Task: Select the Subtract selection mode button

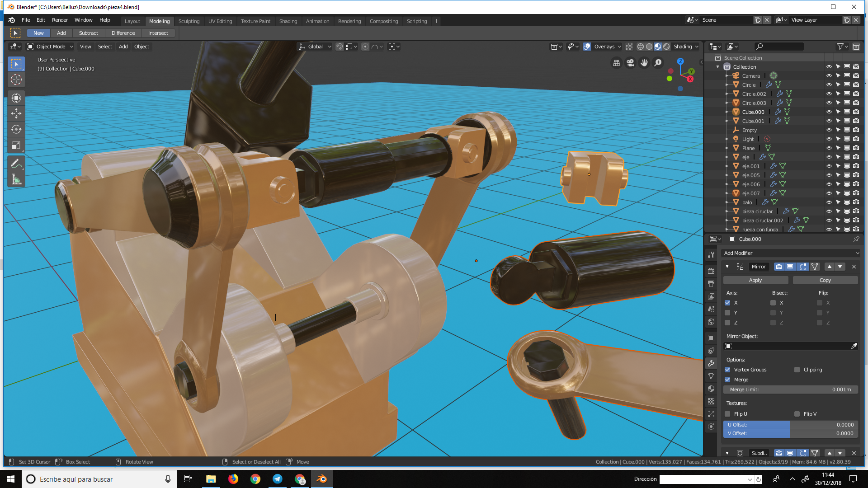Action: click(88, 33)
